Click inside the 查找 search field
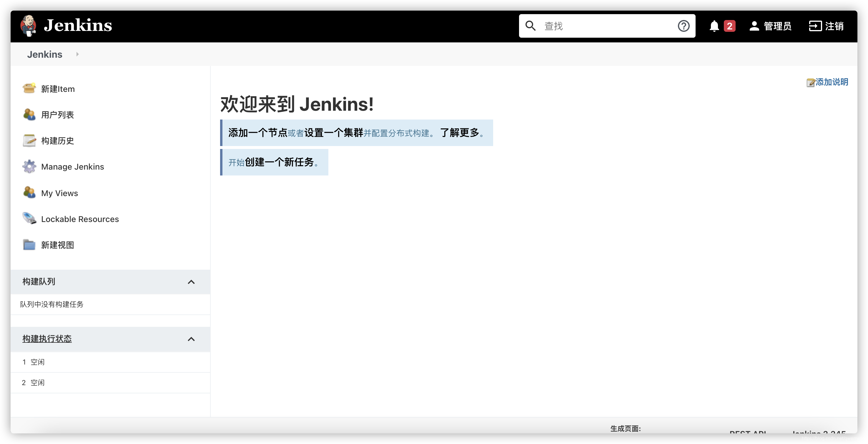The height and width of the screenshot is (444, 868). point(606,26)
